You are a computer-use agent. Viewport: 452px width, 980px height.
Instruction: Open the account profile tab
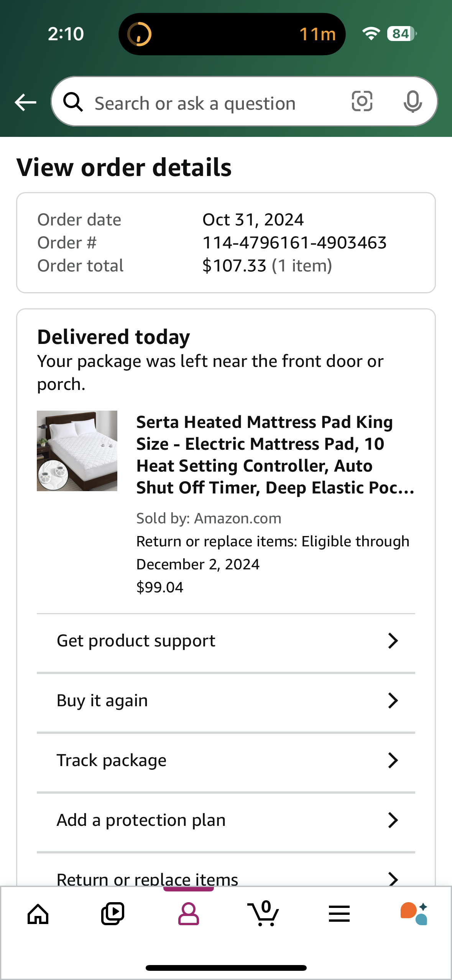[188, 914]
